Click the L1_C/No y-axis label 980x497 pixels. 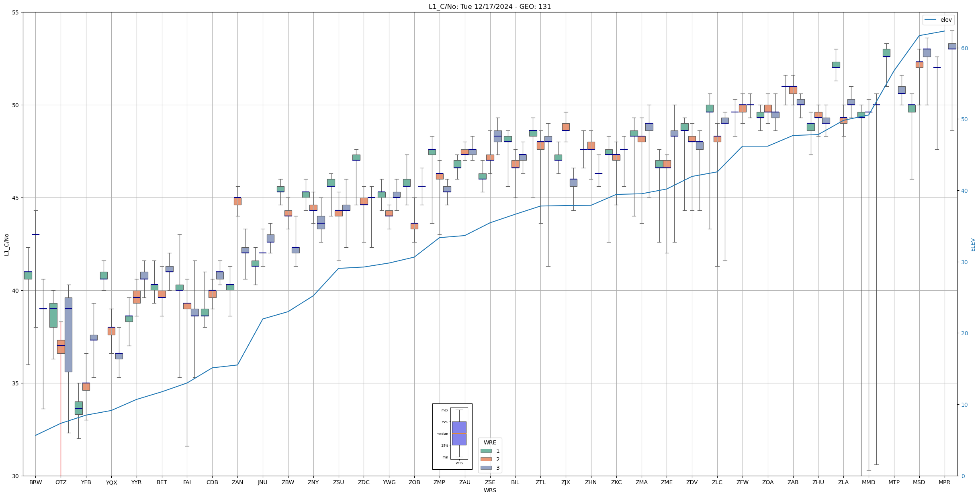(6, 244)
